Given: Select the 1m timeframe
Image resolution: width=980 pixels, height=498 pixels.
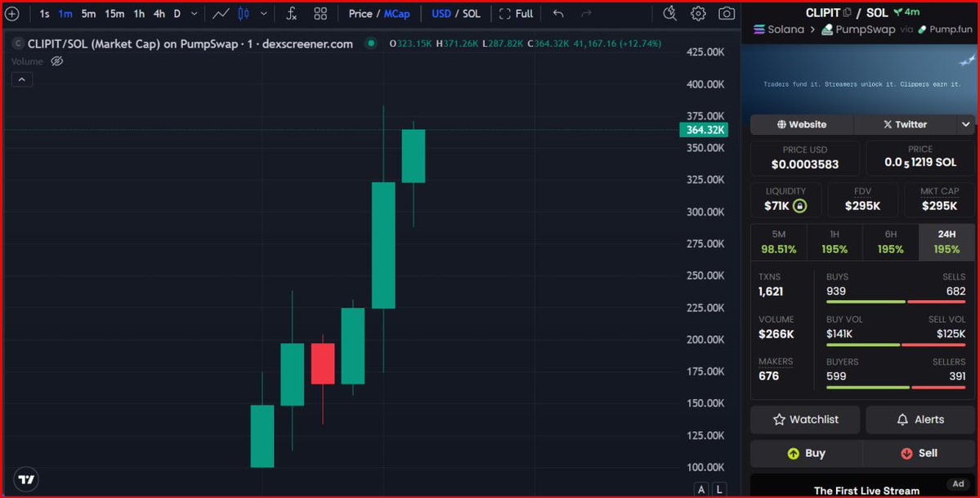Looking at the screenshot, I should 65,14.
